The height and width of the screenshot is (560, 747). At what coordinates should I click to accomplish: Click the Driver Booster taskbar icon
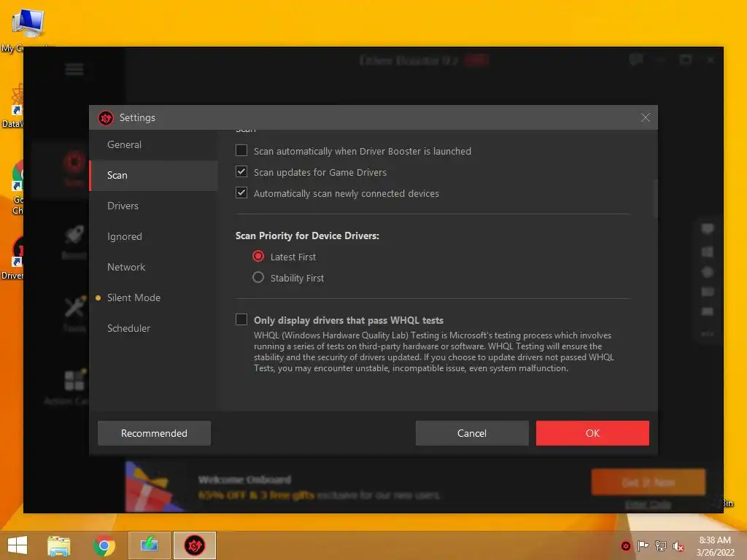(194, 545)
